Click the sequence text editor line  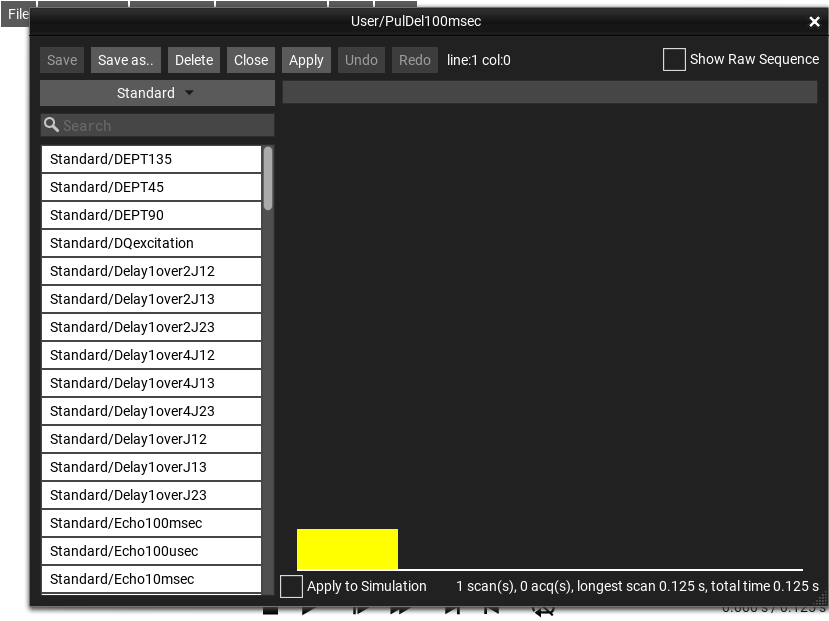[549, 93]
